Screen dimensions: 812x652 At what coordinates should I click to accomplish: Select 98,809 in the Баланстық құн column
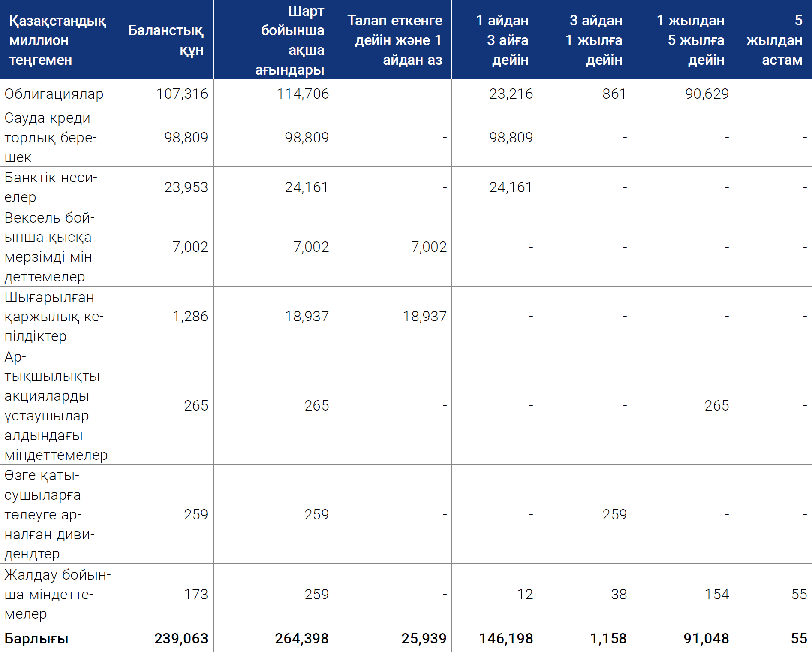point(186,137)
